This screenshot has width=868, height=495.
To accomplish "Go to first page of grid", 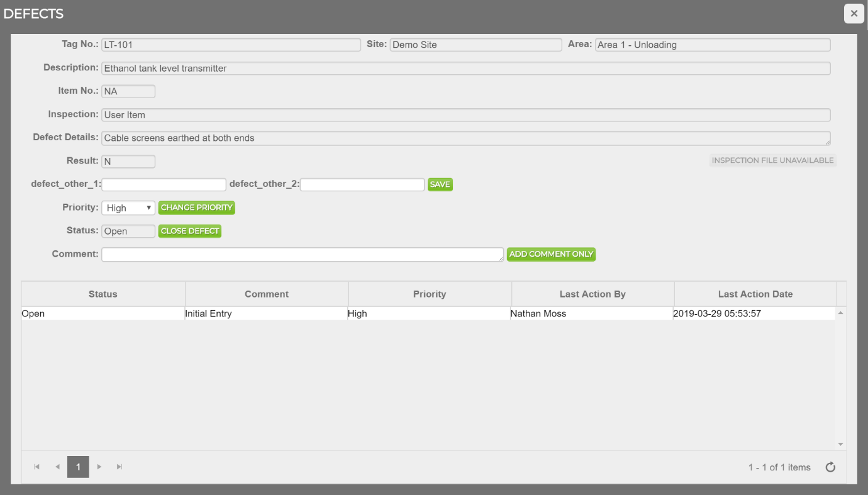I will point(37,467).
